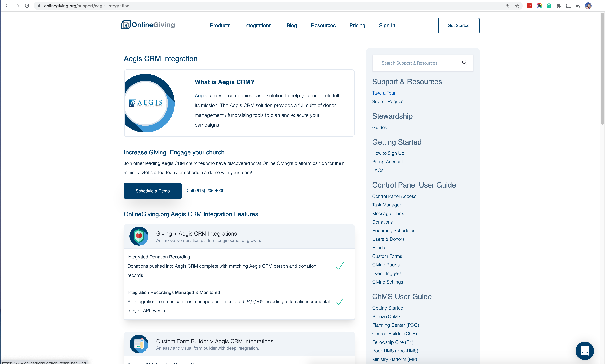Open the Submit Request link
605x364 pixels.
pyautogui.click(x=388, y=102)
